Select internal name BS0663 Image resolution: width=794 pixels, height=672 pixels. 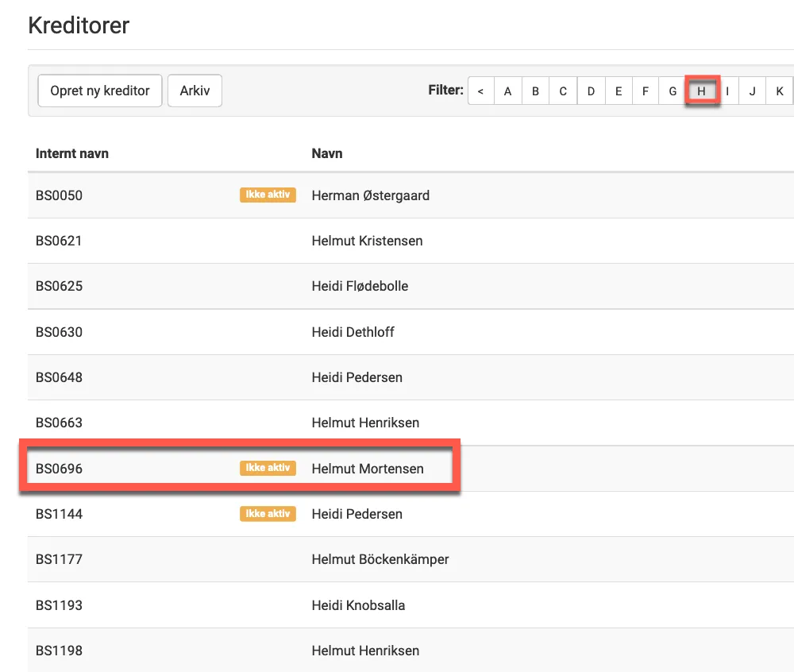59,423
